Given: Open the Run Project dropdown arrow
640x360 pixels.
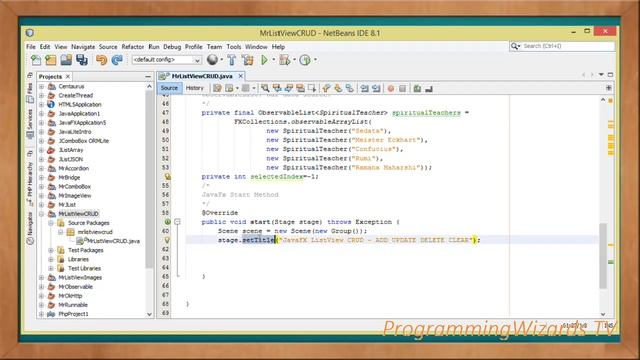Looking at the screenshot, I should coord(273,60).
